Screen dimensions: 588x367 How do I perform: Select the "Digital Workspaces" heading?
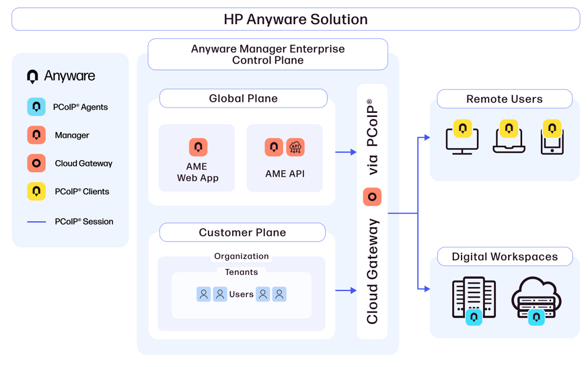point(505,256)
